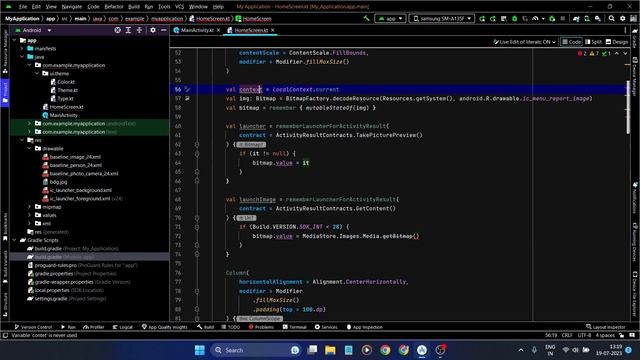Open the Layout Inspector tool window
The width and height of the screenshot is (640, 360).
(x=605, y=327)
